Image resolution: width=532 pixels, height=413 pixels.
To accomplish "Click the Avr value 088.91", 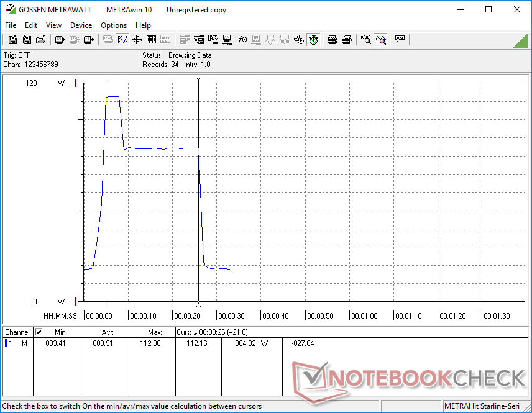I will coord(103,343).
